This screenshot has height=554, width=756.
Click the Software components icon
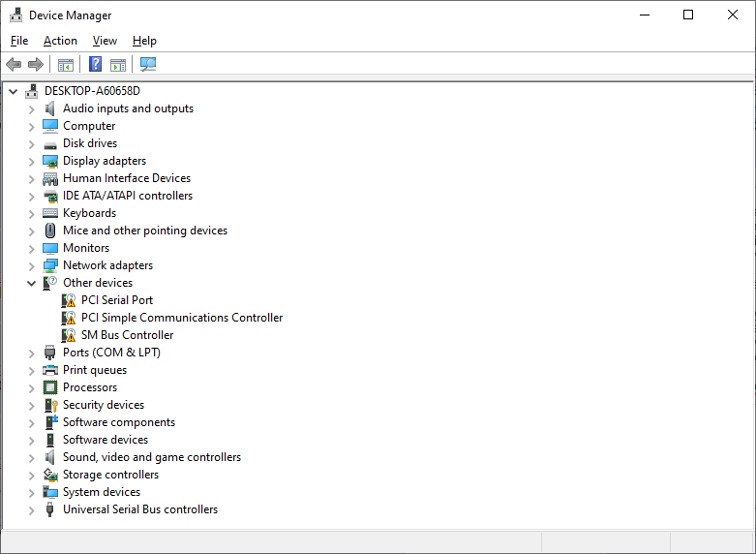[x=51, y=422]
